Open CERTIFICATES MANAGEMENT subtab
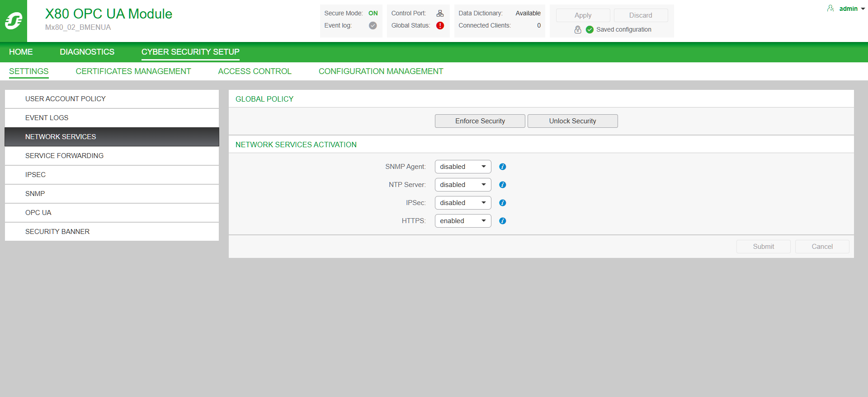This screenshot has height=397, width=868. point(133,71)
